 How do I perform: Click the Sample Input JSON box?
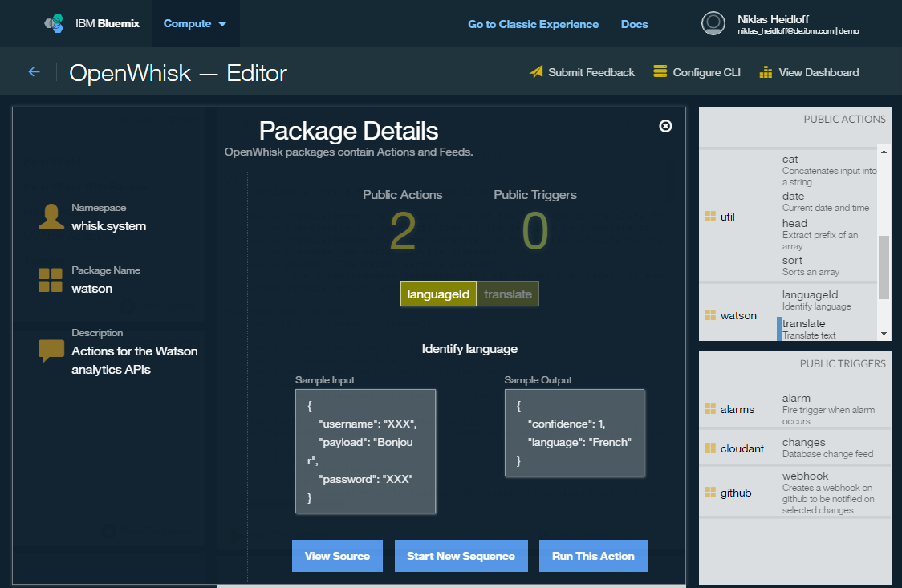(x=365, y=451)
